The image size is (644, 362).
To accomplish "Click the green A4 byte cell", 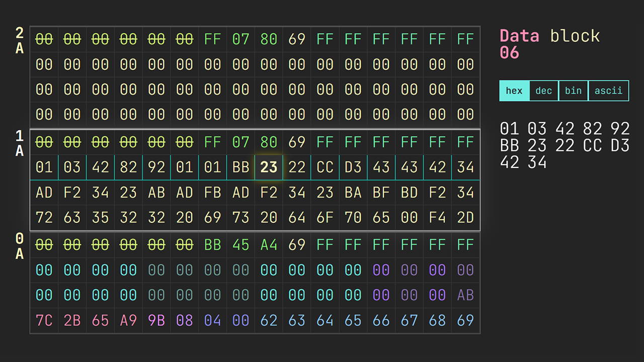I will pos(269,245).
